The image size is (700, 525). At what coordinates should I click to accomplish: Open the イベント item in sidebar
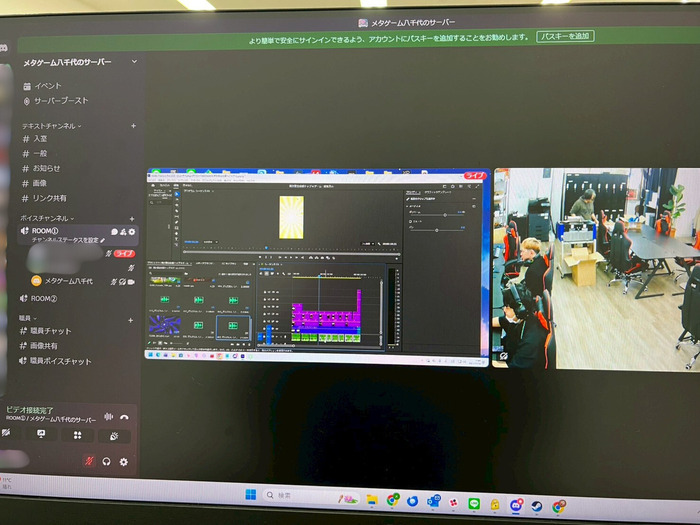point(47,86)
